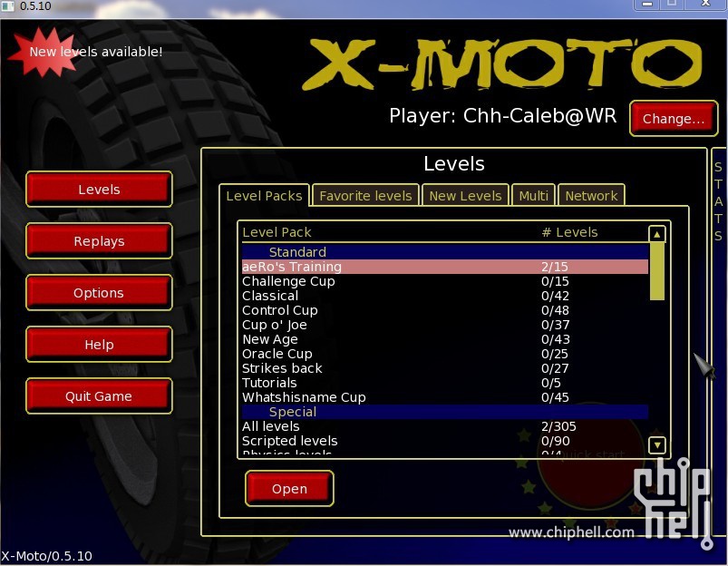Switch to the Level Packs tab
Image resolution: width=728 pixels, height=566 pixels.
264,196
